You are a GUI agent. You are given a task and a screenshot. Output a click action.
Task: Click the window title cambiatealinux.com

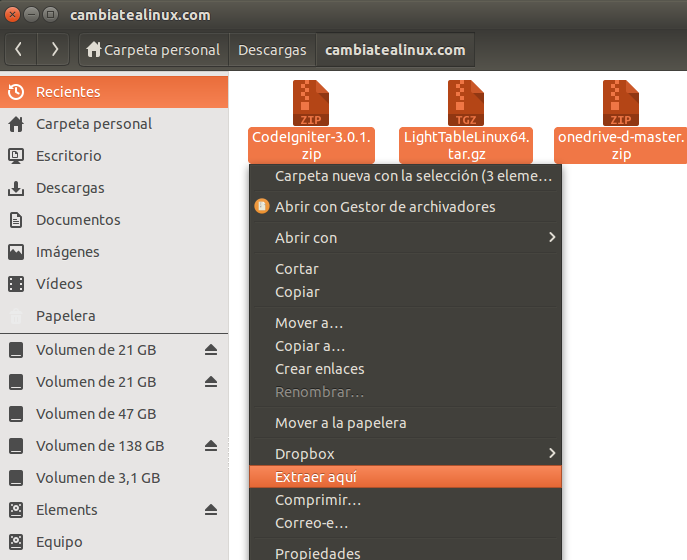click(140, 15)
